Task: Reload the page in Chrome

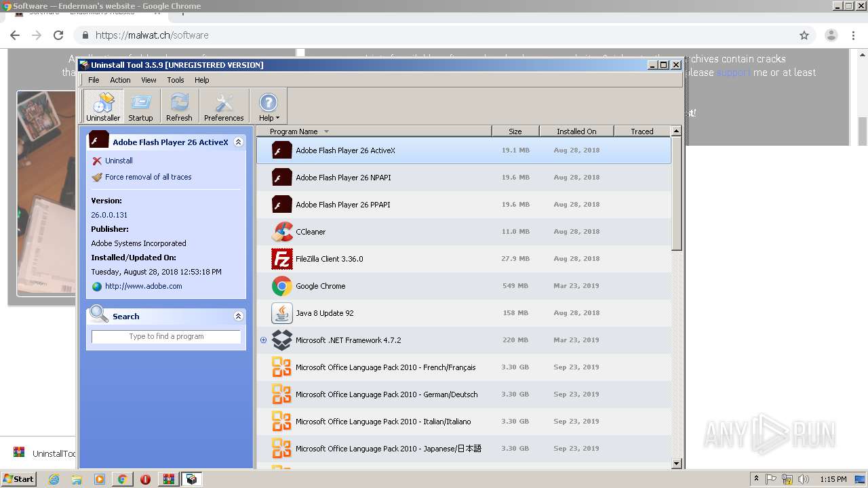Action: coord(58,35)
